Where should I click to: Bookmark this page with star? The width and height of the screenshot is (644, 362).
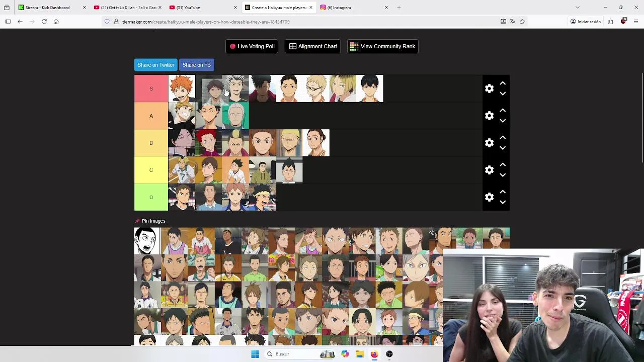pos(522,22)
